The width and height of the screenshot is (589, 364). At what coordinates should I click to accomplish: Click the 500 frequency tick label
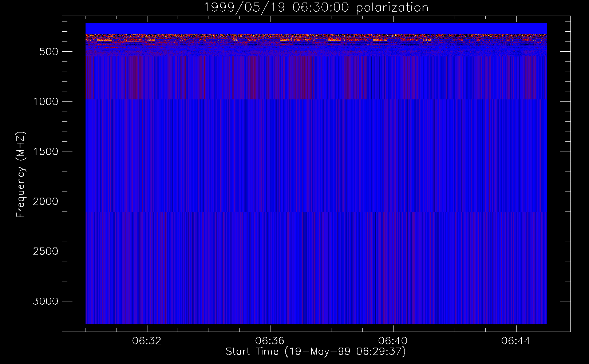click(x=49, y=52)
